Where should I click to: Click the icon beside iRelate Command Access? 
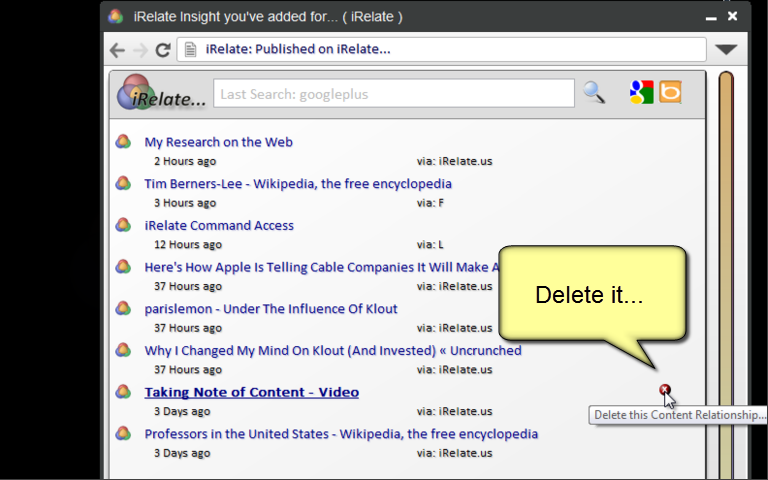(123, 225)
